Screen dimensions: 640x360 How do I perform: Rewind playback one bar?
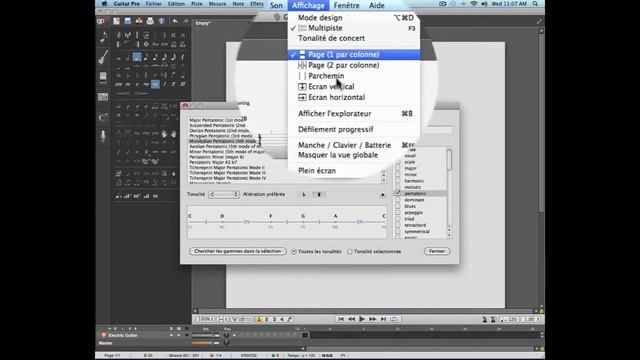[x=351, y=319]
